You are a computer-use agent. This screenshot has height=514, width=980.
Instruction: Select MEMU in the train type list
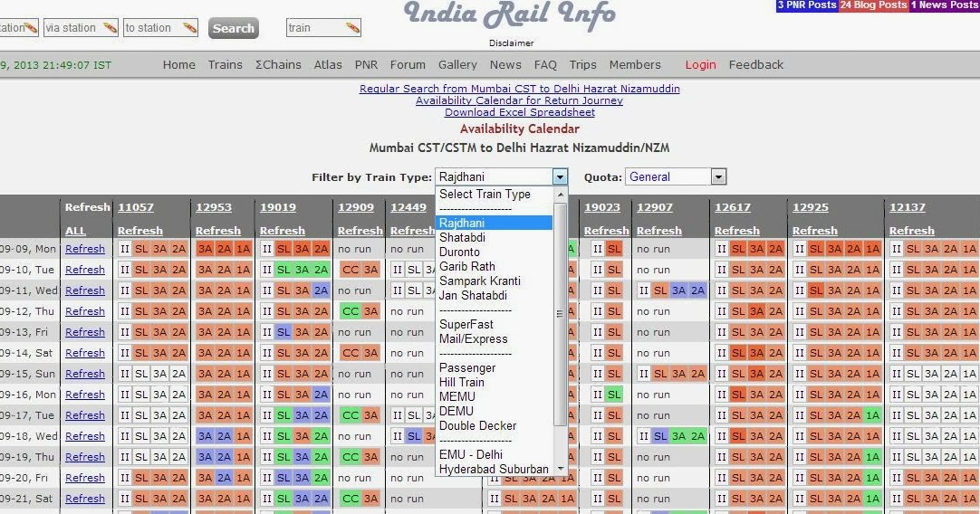(x=494, y=396)
